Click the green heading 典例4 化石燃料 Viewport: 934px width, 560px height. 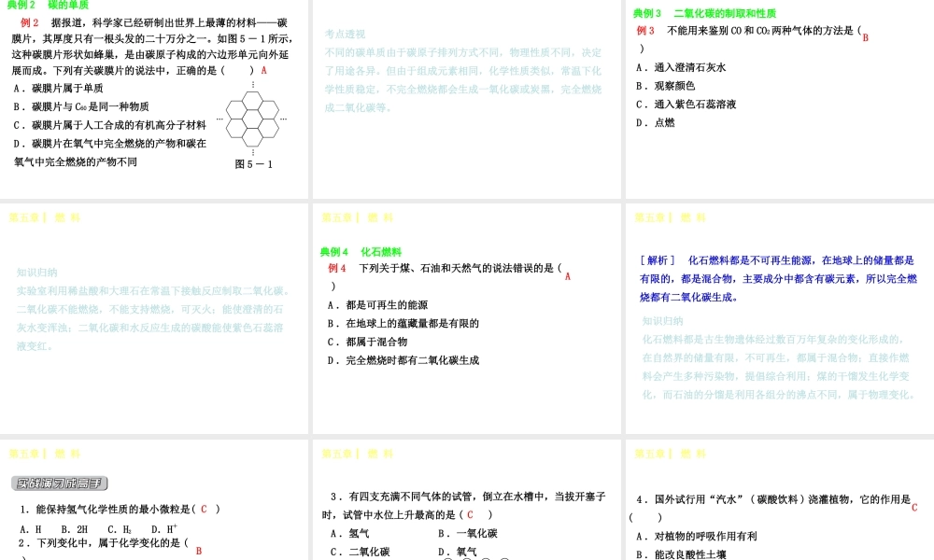click(361, 252)
